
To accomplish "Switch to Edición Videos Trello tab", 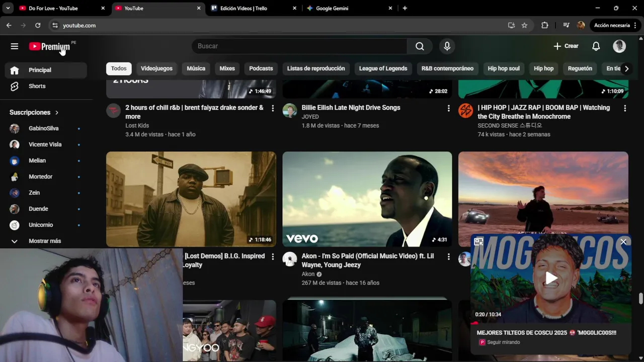I will click(254, 8).
